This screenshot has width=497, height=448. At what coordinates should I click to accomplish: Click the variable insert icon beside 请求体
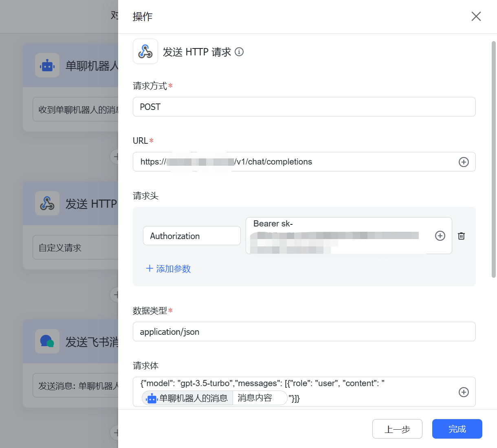click(x=463, y=392)
